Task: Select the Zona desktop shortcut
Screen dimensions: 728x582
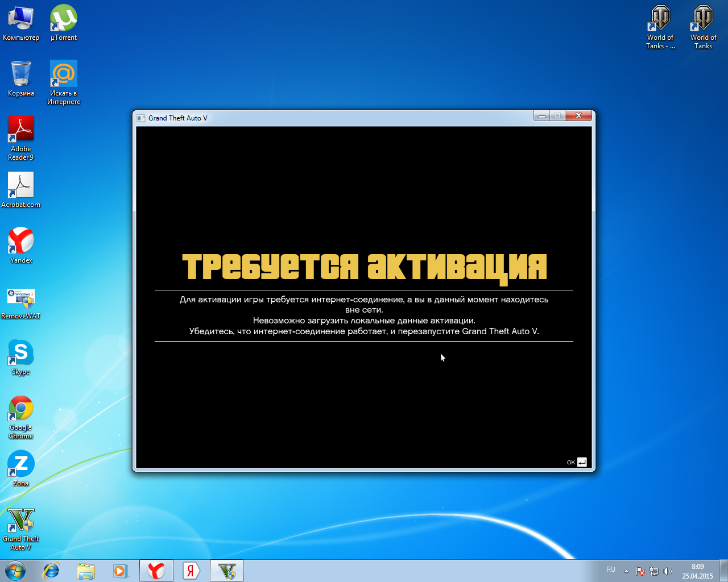Action: point(21,469)
